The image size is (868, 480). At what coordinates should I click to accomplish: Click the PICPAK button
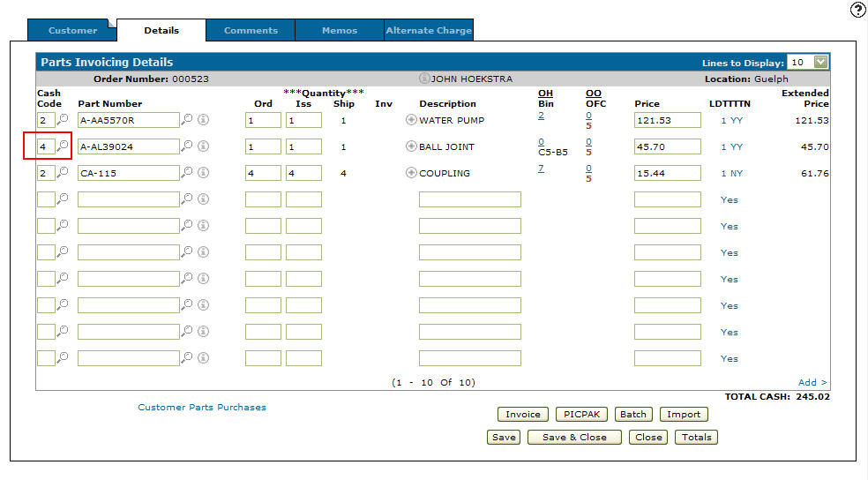(582, 414)
